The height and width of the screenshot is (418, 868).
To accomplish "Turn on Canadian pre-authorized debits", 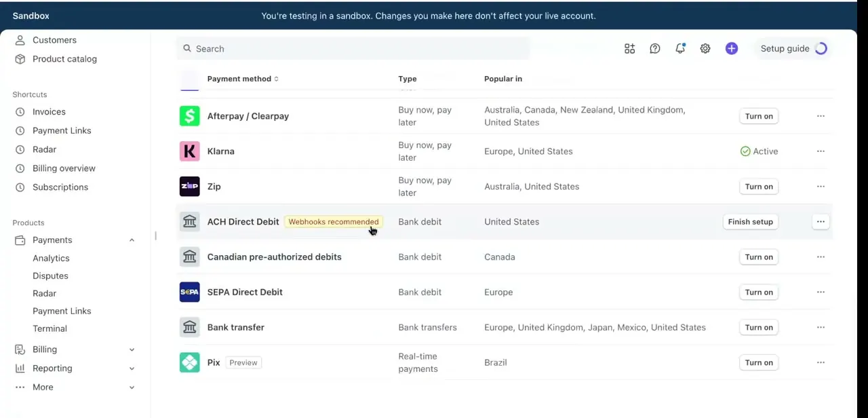I will click(x=759, y=257).
